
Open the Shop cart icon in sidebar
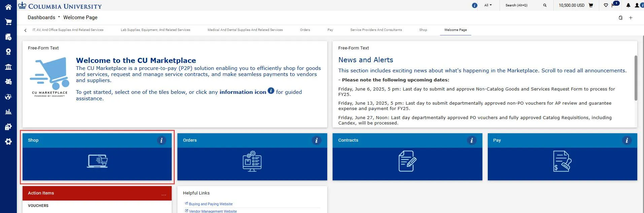click(8, 22)
